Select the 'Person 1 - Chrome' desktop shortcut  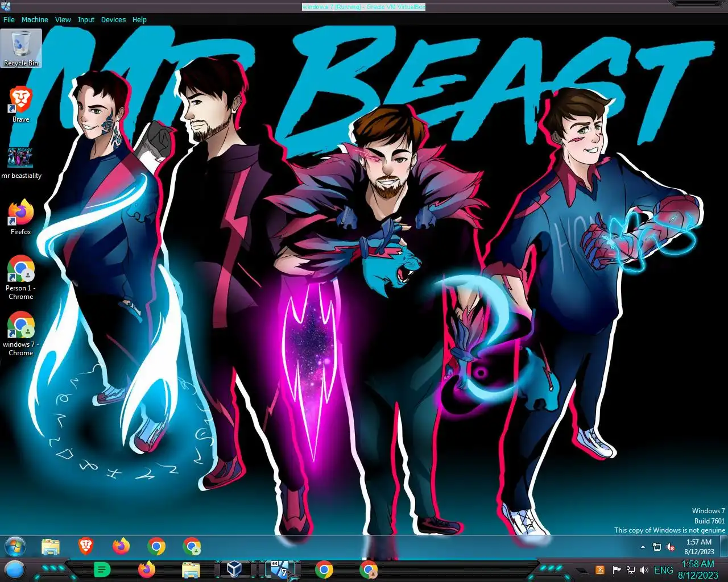click(x=21, y=277)
